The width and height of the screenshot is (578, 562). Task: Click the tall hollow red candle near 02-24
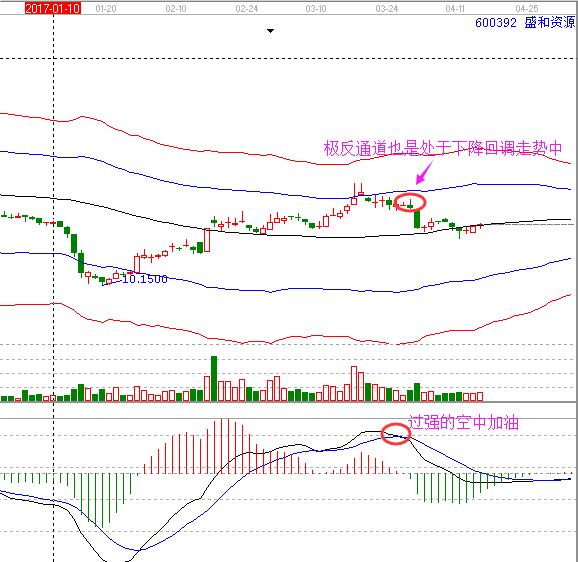click(207, 240)
